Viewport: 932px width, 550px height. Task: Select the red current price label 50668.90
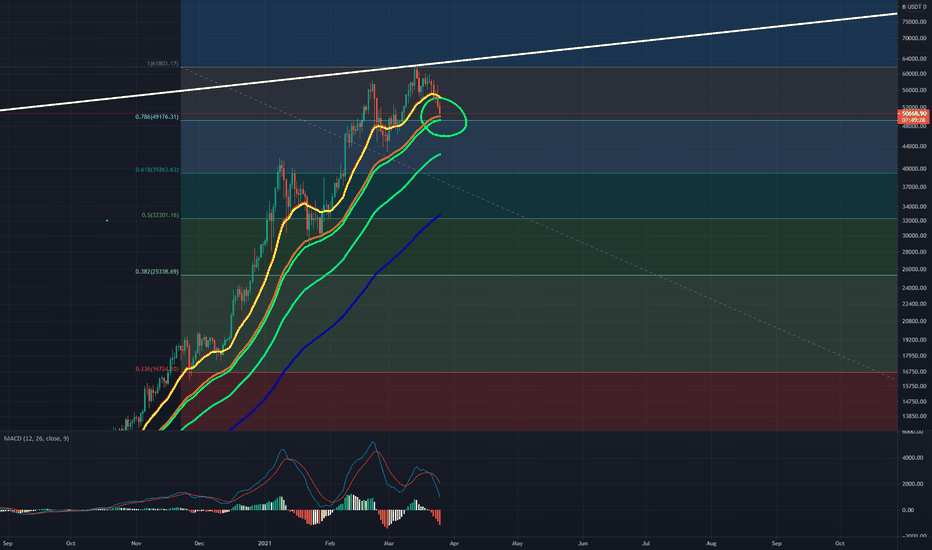coord(914,113)
